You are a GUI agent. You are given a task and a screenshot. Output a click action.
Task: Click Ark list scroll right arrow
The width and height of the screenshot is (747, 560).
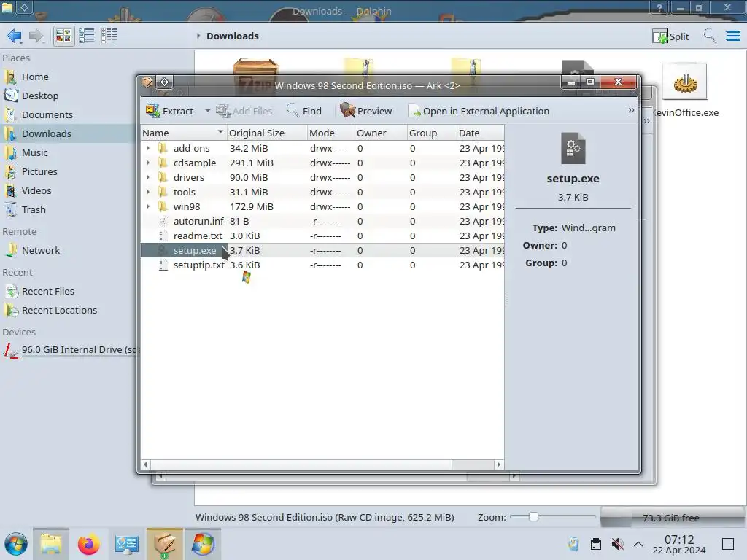point(499,464)
